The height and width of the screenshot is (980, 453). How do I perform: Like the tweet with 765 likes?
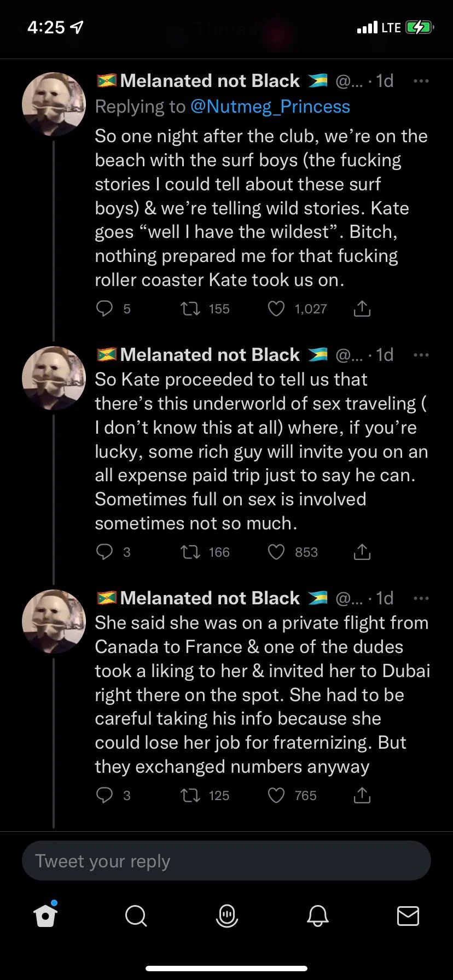[x=276, y=795]
